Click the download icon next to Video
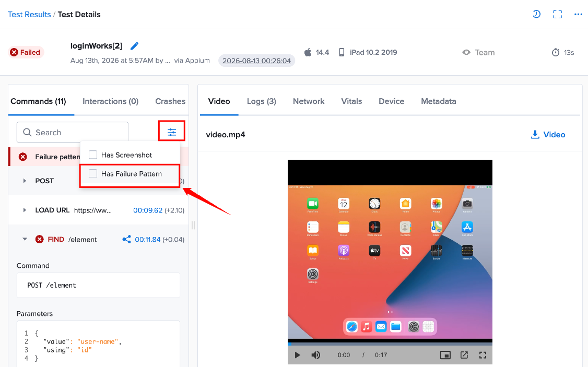Screen dimensions: 588x367 535,135
